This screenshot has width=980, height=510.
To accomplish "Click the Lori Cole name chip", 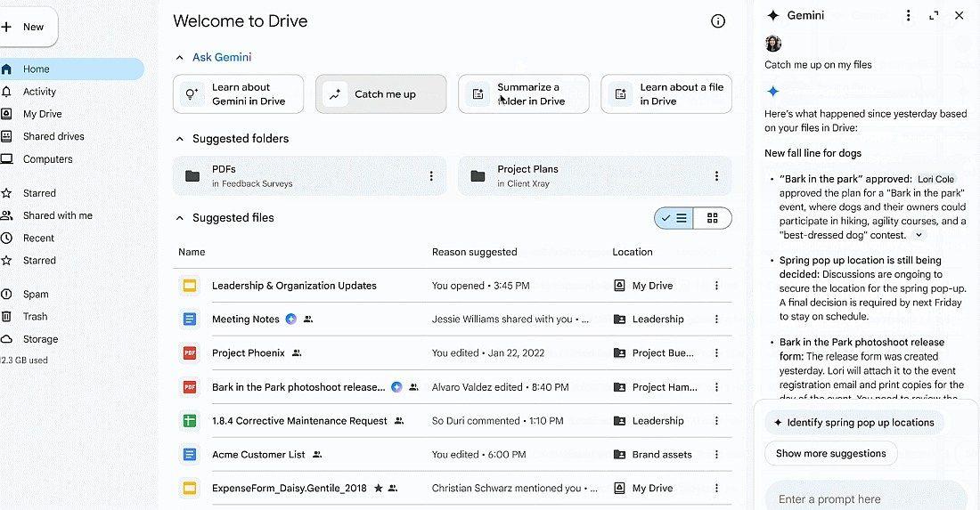I will (x=935, y=179).
